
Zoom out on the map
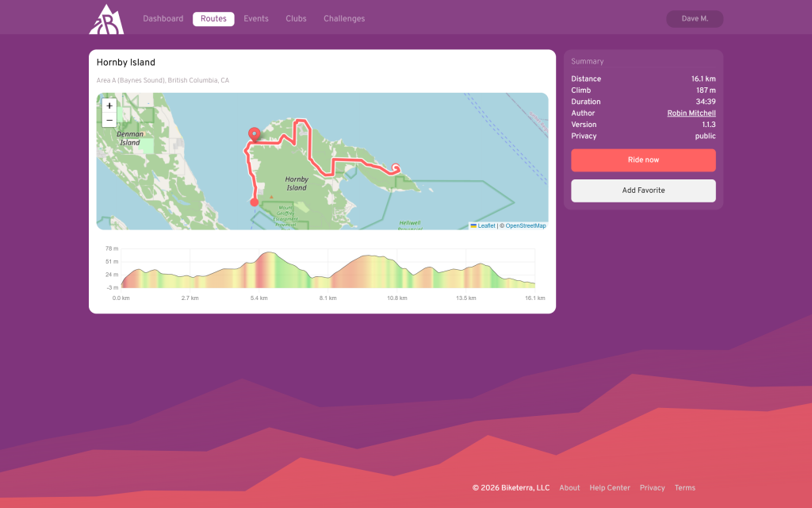click(x=109, y=121)
